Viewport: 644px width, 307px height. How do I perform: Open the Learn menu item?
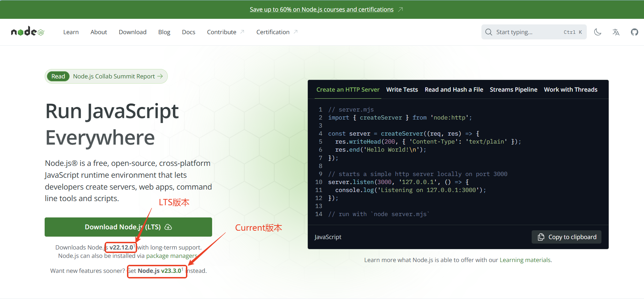[71, 32]
